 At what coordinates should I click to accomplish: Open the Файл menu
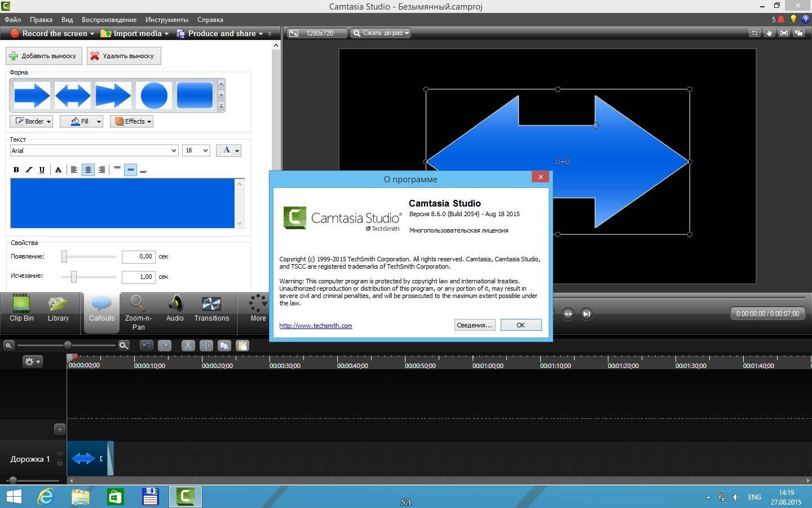tap(12, 19)
